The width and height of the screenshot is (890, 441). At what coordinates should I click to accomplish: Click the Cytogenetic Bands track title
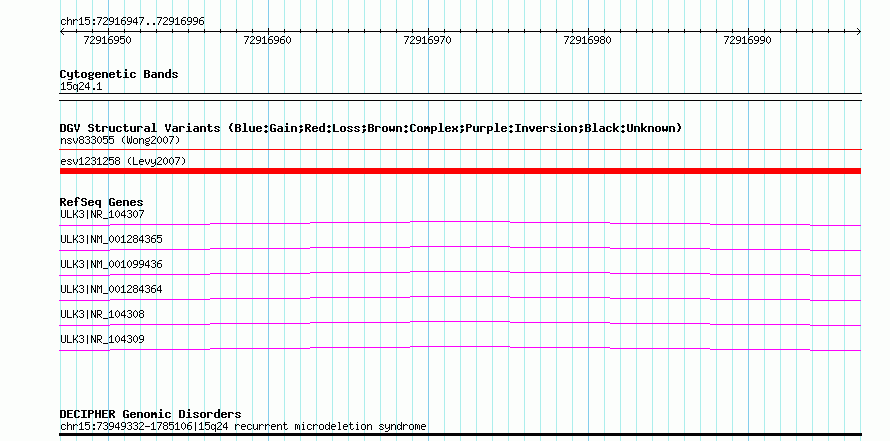pyautogui.click(x=119, y=74)
